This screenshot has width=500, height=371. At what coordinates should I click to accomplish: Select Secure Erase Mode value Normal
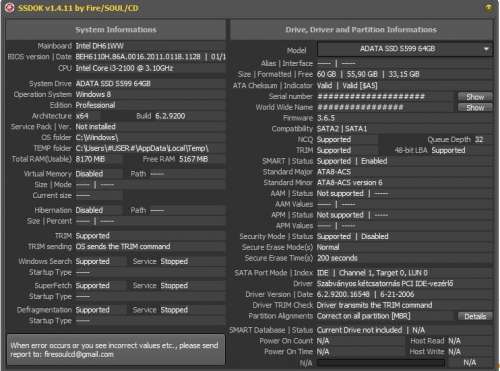pos(328,247)
